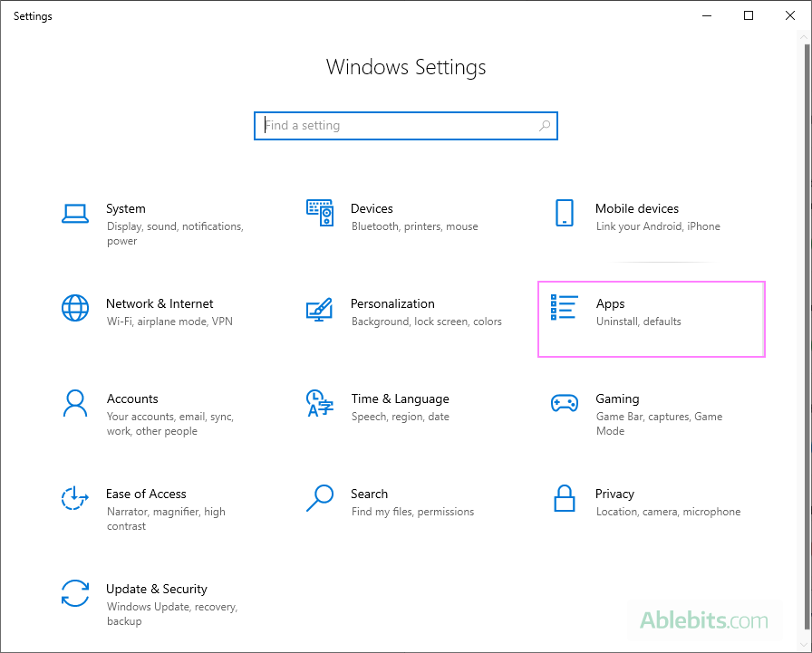Open the Accounts person icon
This screenshot has height=653, width=812.
(x=75, y=403)
